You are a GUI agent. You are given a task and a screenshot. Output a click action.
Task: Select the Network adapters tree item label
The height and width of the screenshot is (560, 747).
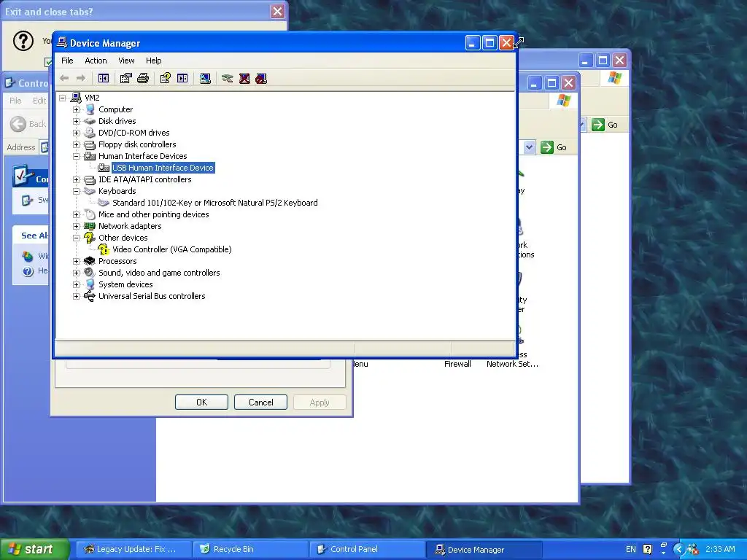coord(130,226)
